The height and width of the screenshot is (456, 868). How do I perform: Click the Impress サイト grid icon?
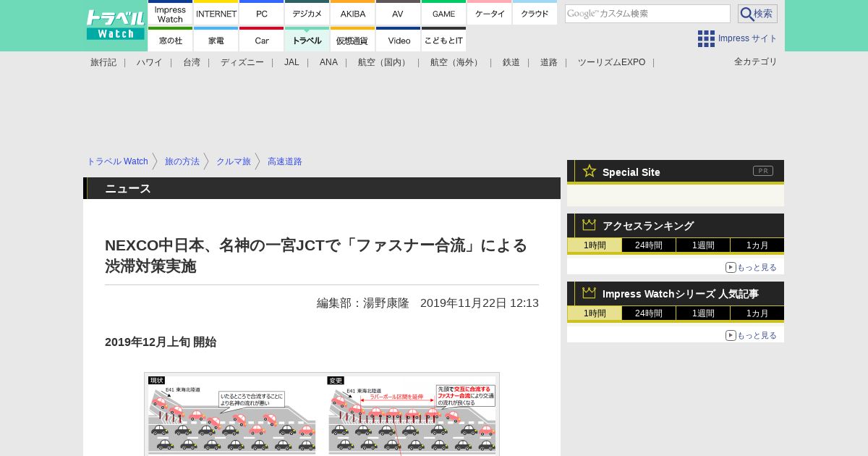point(706,38)
